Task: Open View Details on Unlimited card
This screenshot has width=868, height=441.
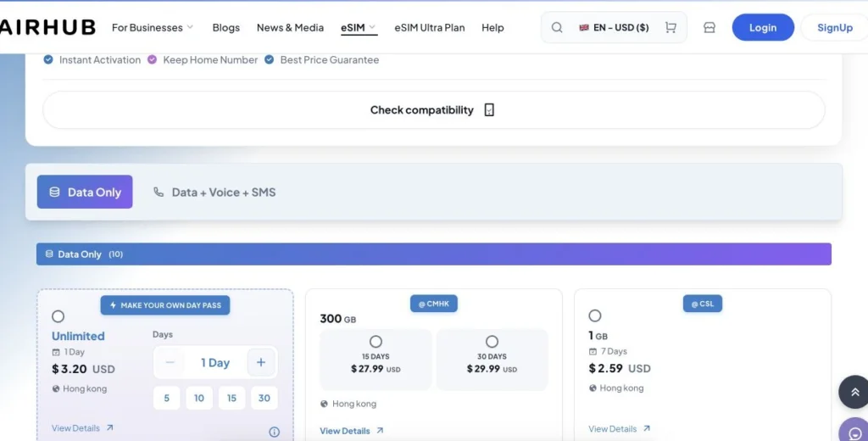Action: (82, 427)
